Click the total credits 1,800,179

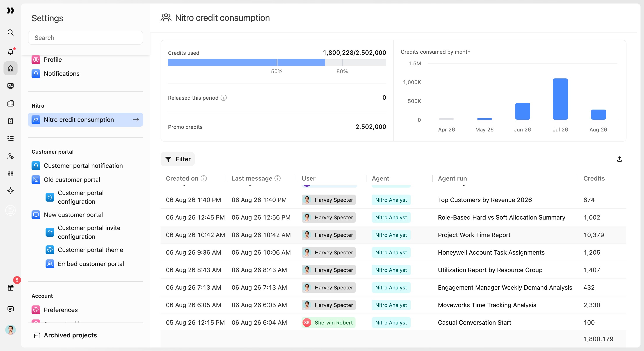[x=598, y=339]
